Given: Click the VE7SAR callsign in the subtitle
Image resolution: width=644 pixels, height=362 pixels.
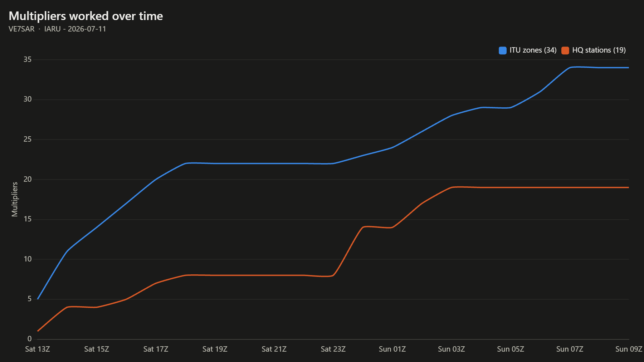Looking at the screenshot, I should point(21,29).
